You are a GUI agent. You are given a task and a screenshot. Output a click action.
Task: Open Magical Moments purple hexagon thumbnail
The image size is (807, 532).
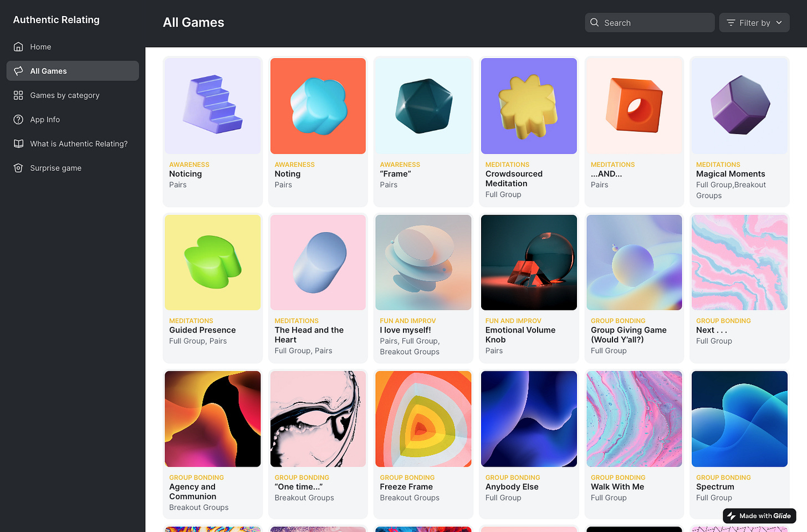tap(739, 106)
